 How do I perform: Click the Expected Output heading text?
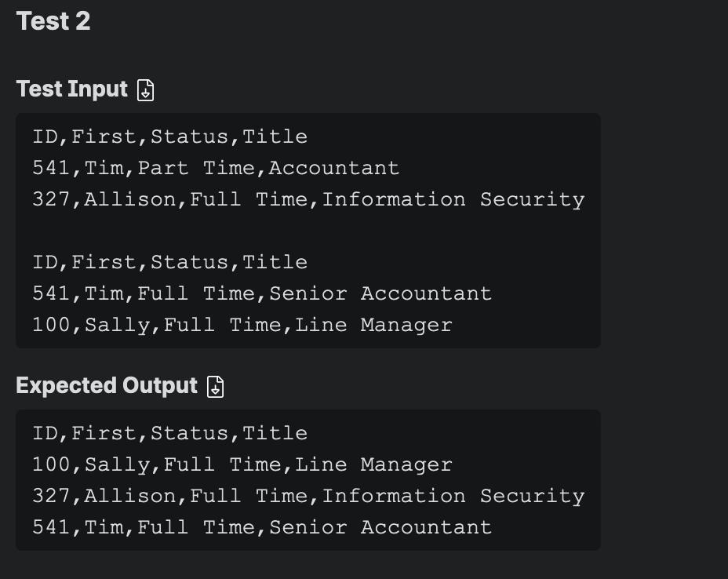[x=107, y=385]
